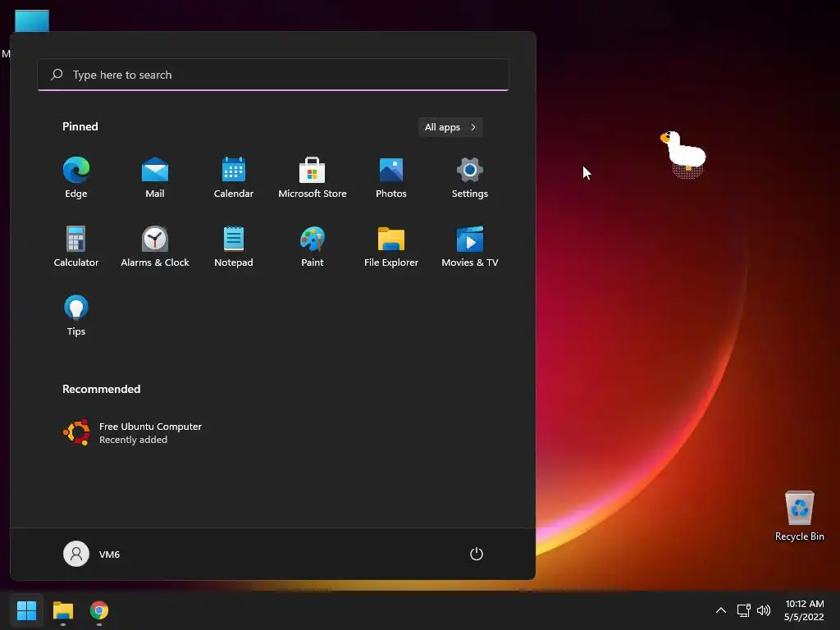Launch the Mail app
840x630 pixels.
pos(155,177)
